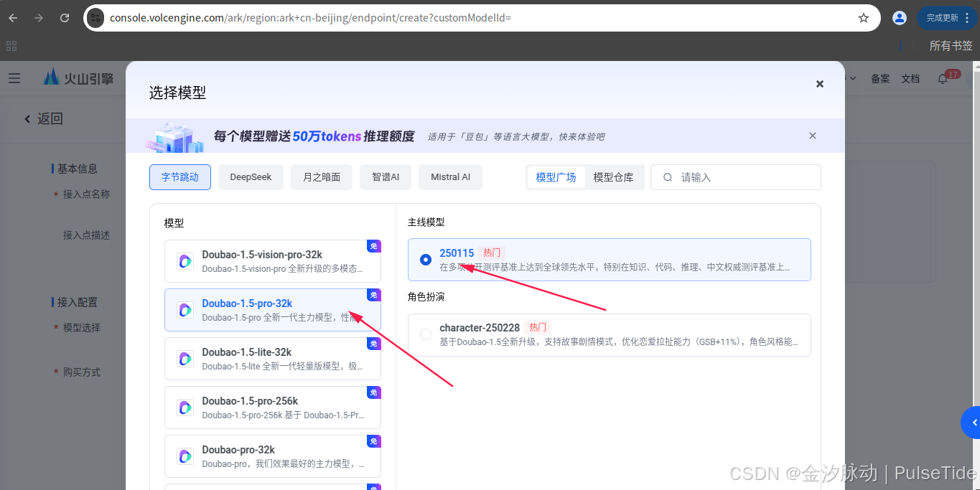This screenshot has height=490, width=980.
Task: Select character-250228 radio button
Action: pos(426,334)
